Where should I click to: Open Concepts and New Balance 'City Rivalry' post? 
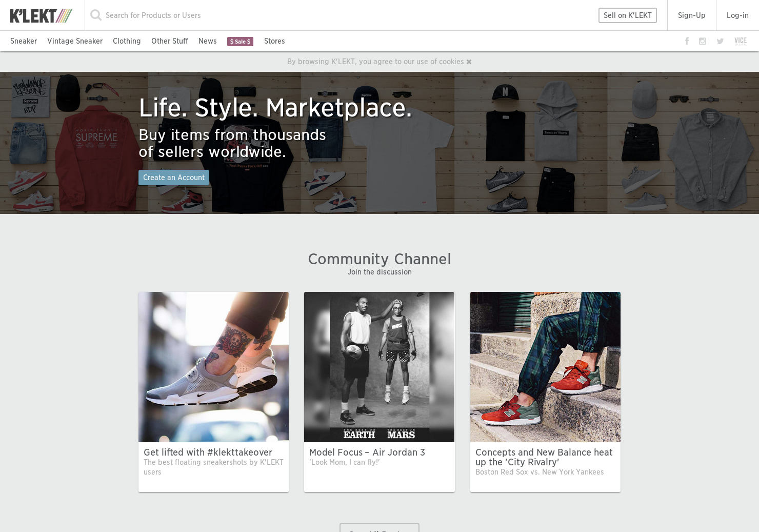[544, 457]
